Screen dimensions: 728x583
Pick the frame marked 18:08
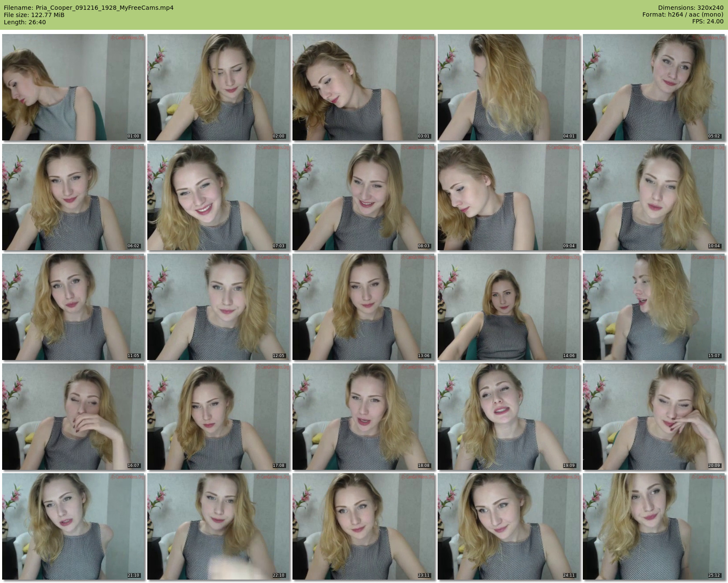364,417
